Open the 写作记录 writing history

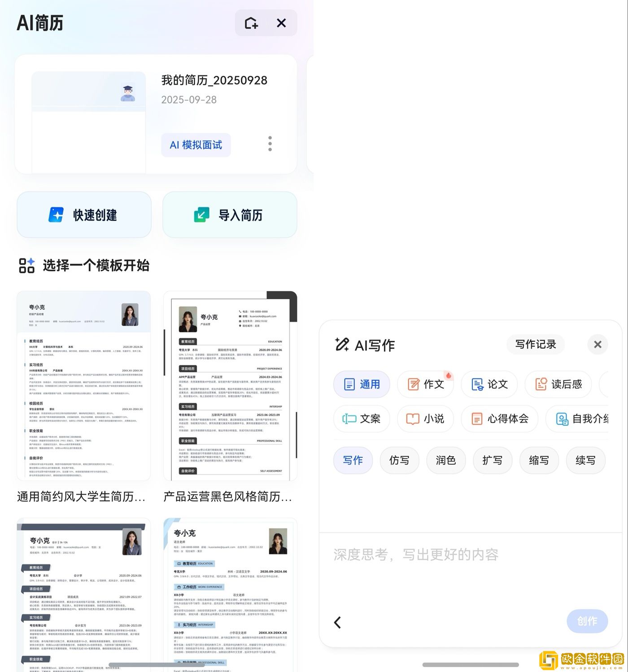[535, 345]
